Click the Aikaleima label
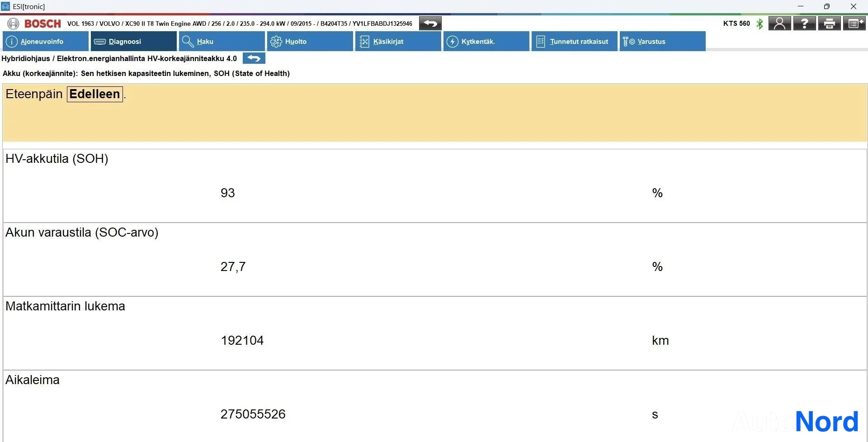Viewport: 868px width, 442px height. point(33,380)
